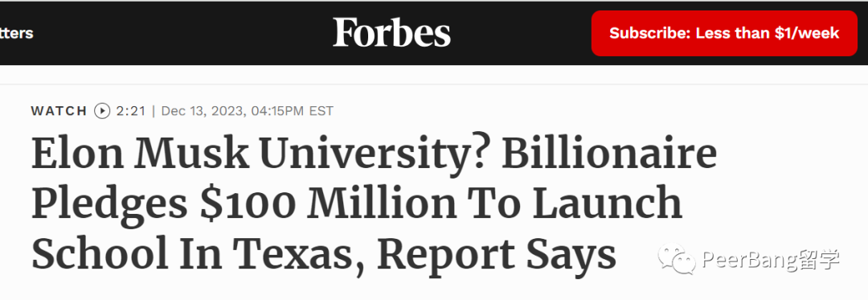Select the WATCH label above the headline
Screen dimensions: 868x300
(59, 111)
